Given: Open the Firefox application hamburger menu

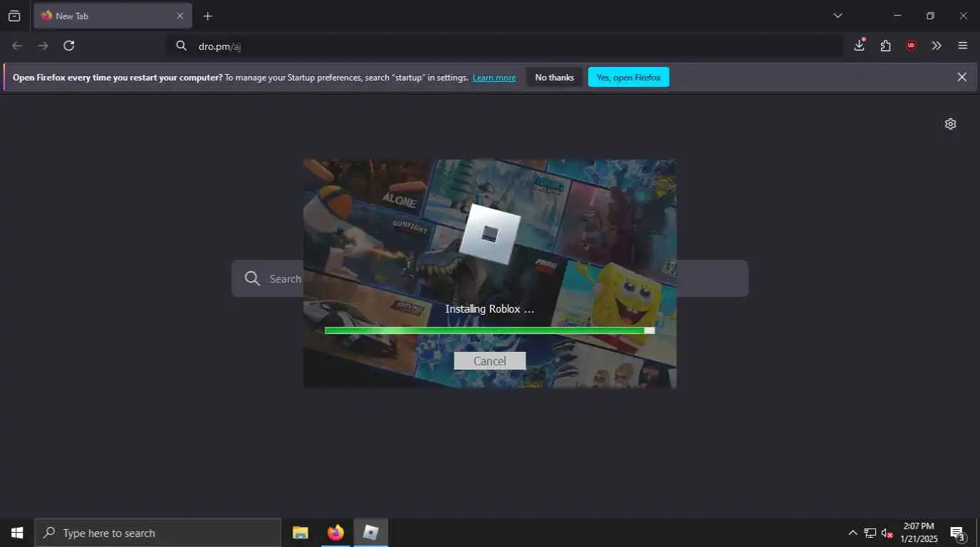Looking at the screenshot, I should (963, 46).
